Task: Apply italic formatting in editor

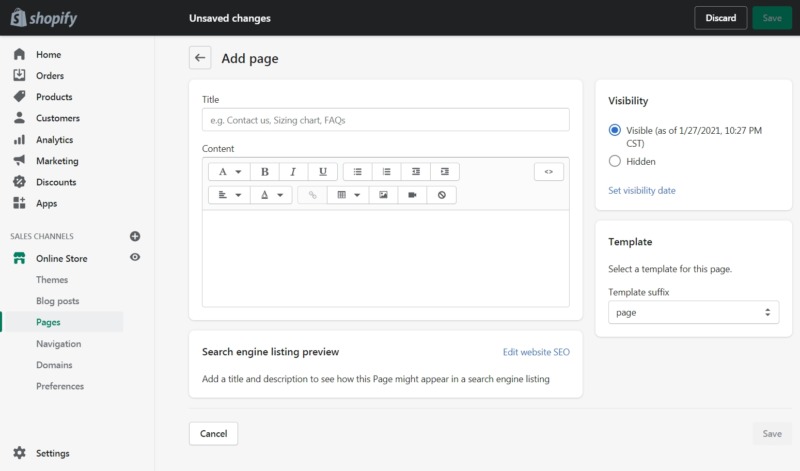Action: (x=294, y=172)
